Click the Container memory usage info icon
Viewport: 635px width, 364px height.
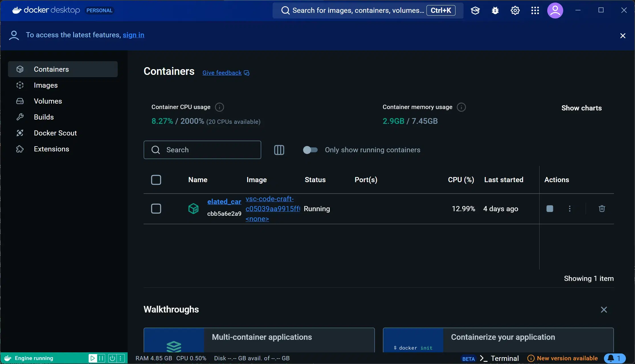point(461,107)
